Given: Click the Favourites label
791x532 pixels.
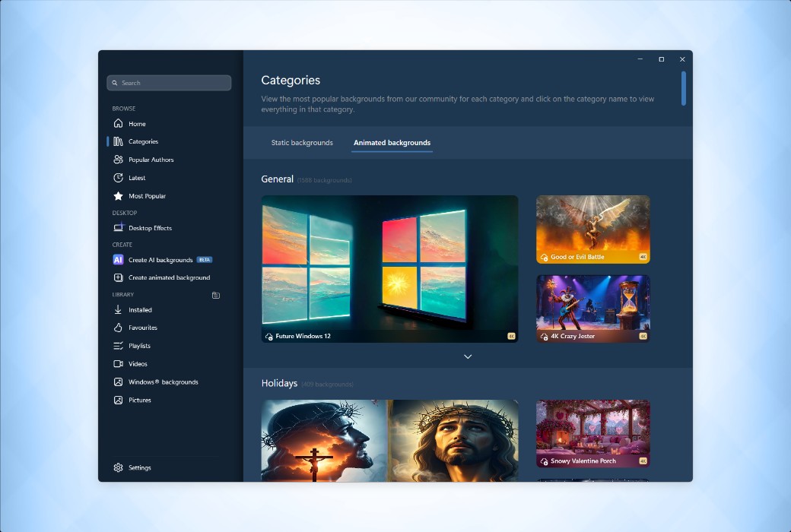Looking at the screenshot, I should click(143, 328).
